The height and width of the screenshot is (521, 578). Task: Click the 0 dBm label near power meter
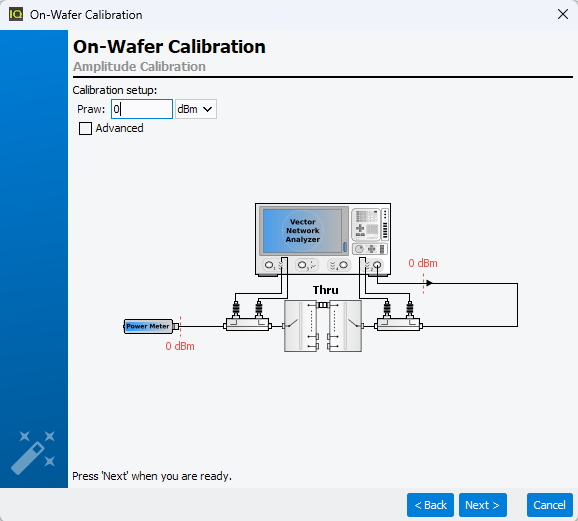[x=180, y=346]
